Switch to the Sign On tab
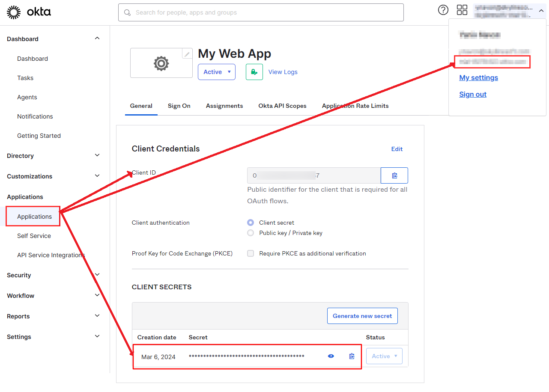 179,106
